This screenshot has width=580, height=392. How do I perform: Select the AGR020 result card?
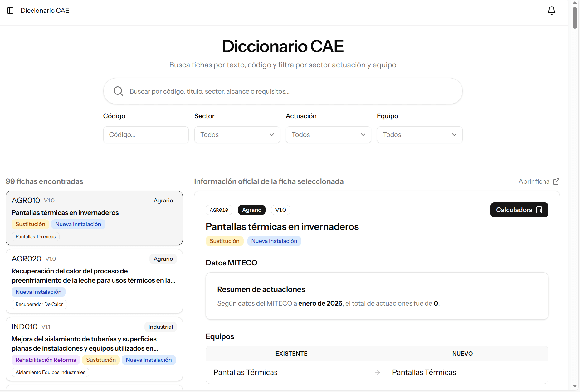click(x=94, y=281)
